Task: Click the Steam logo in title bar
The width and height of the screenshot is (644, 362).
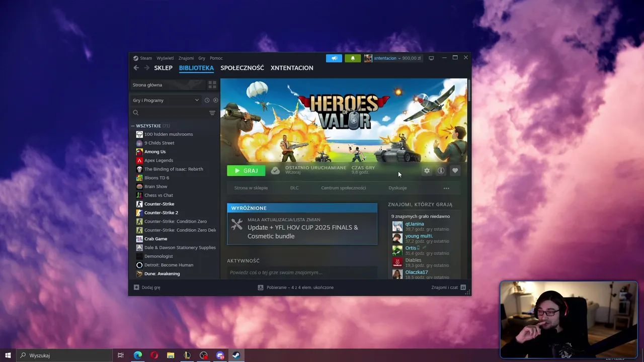Action: tap(136, 58)
